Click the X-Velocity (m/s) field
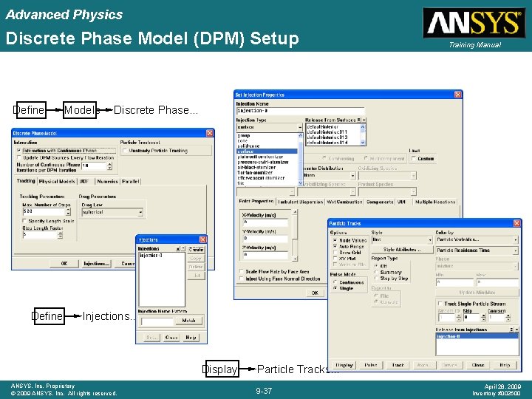The height and width of the screenshot is (399, 532). pos(265,222)
